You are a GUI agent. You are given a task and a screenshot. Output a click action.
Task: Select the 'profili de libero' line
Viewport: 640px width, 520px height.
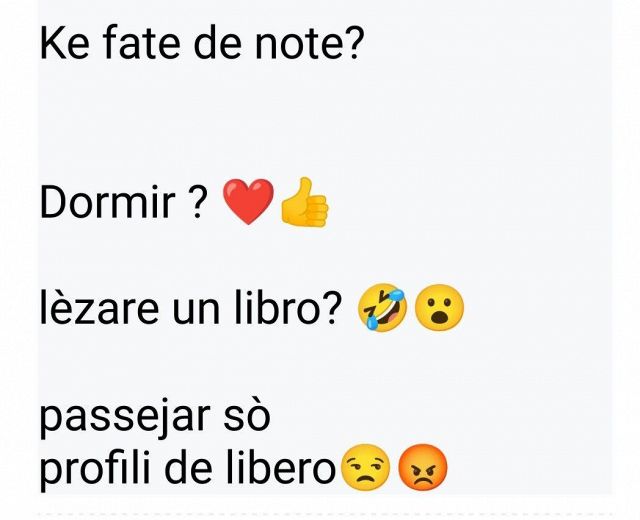tap(188, 468)
